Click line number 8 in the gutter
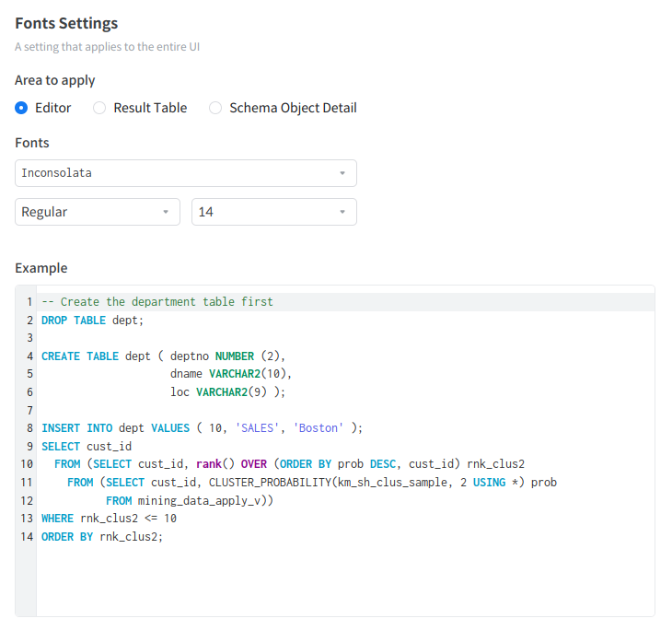This screenshot has width=672, height=642. [x=29, y=428]
